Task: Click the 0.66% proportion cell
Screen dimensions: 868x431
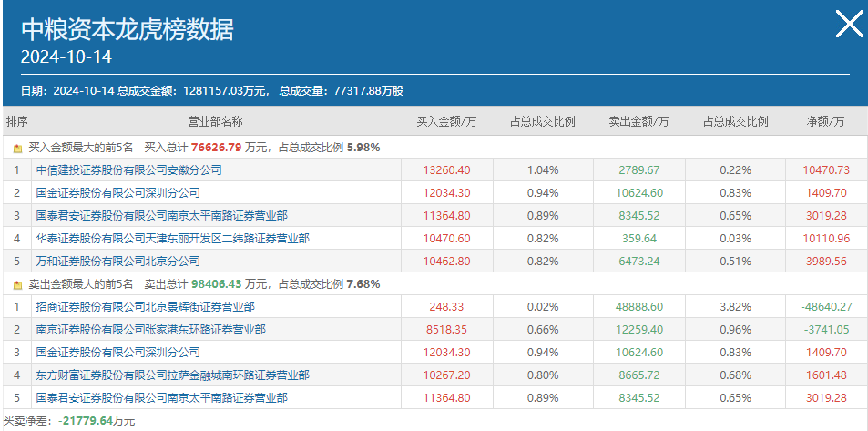Action: [543, 330]
